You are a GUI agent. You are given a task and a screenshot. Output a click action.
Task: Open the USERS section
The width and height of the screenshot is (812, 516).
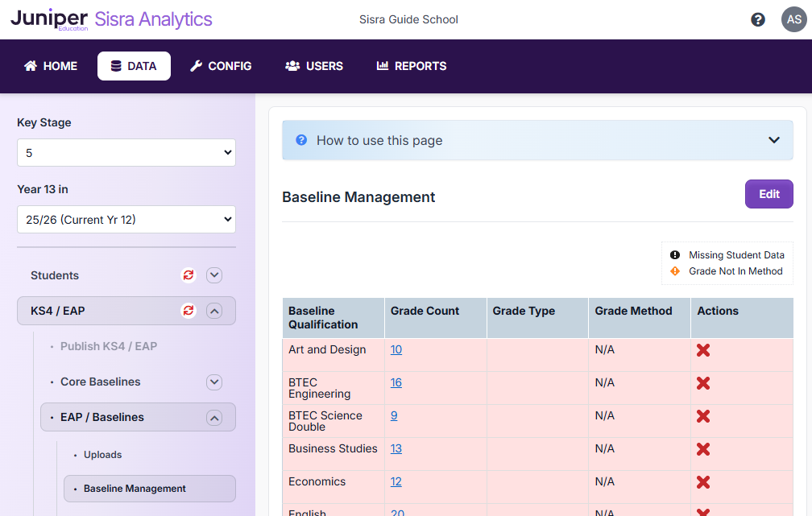(x=313, y=66)
